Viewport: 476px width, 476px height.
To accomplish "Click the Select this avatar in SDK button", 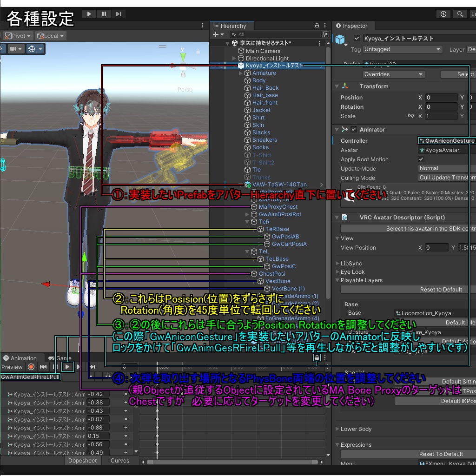I will pos(408,227).
